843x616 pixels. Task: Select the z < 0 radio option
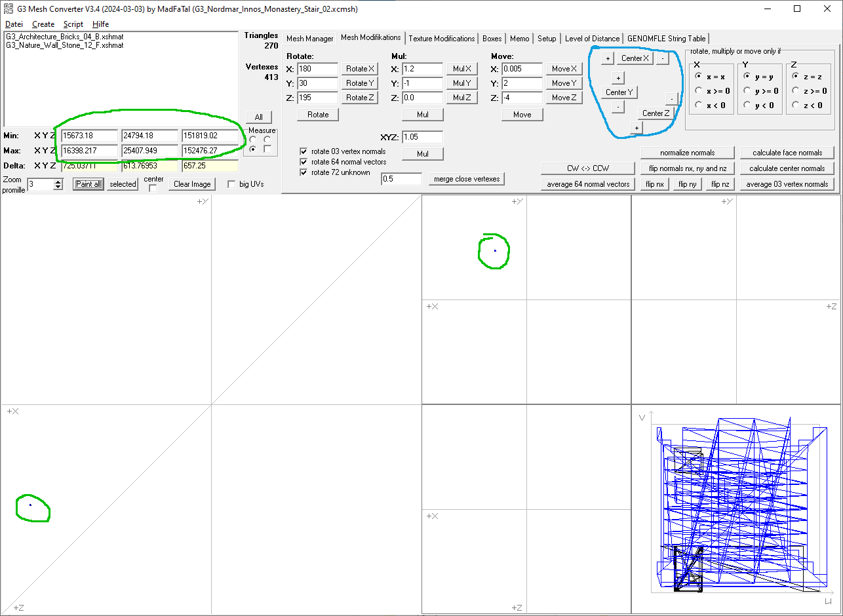[x=796, y=106]
